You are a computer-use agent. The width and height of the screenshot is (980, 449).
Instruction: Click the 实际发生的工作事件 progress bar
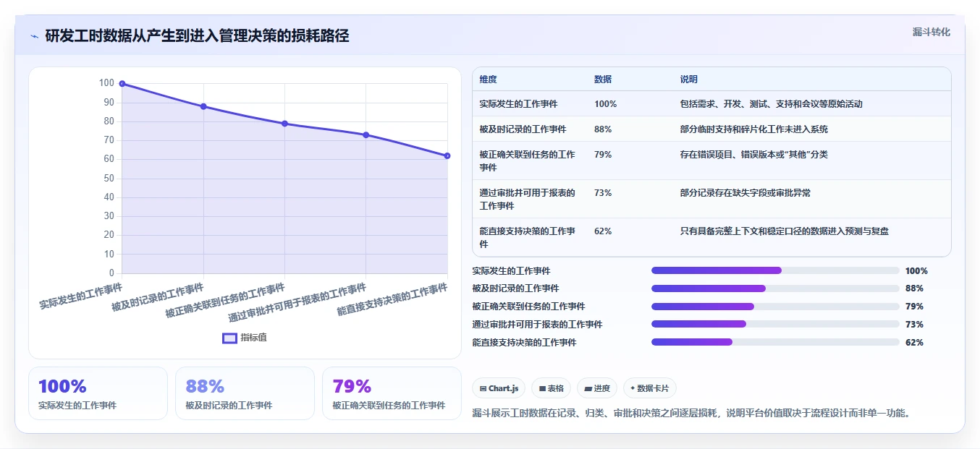pos(775,270)
